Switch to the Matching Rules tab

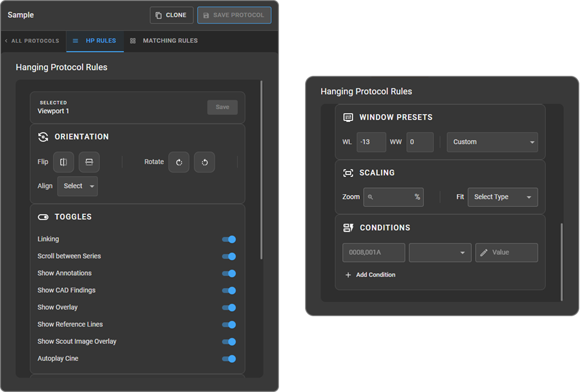point(164,41)
